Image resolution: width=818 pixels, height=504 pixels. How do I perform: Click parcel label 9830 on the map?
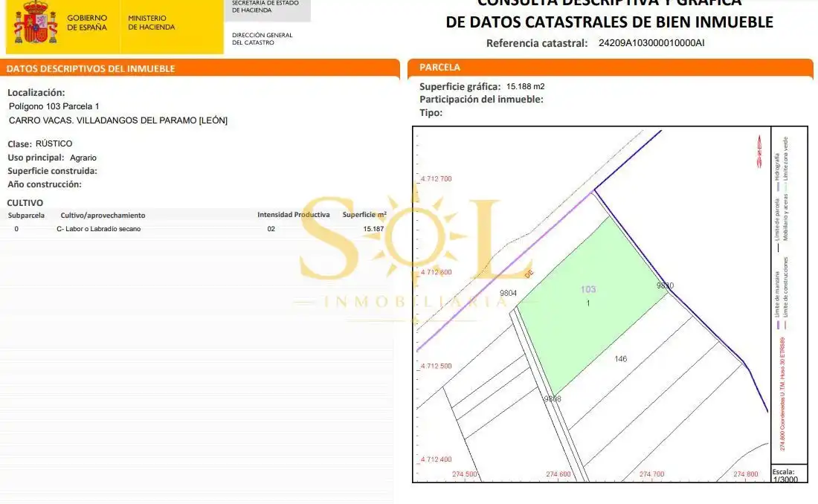665,286
